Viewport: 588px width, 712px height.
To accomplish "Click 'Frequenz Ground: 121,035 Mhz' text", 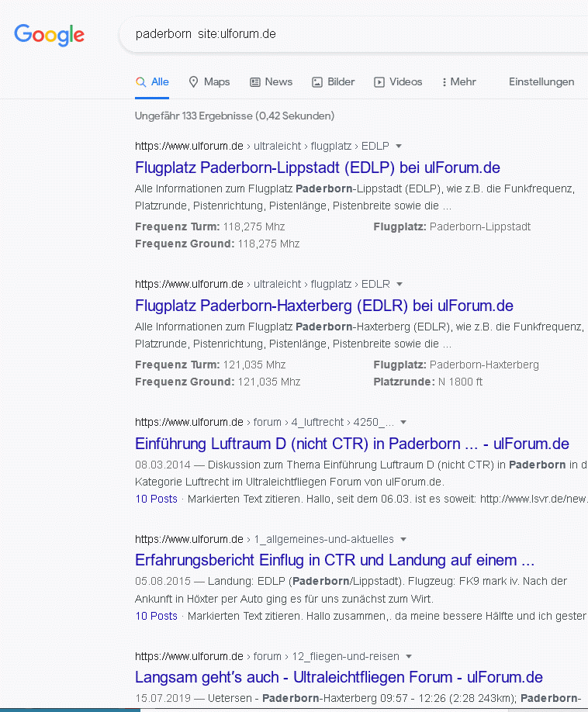I will coord(217,382).
